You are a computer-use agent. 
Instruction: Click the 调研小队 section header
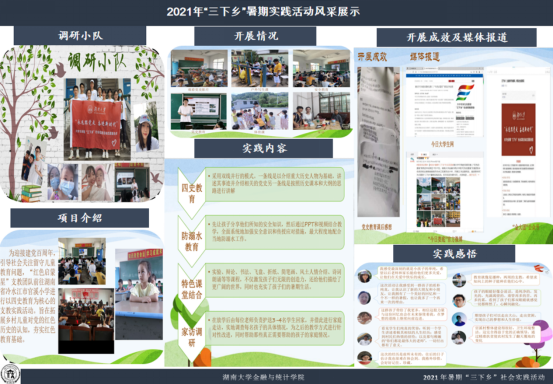[x=80, y=35]
